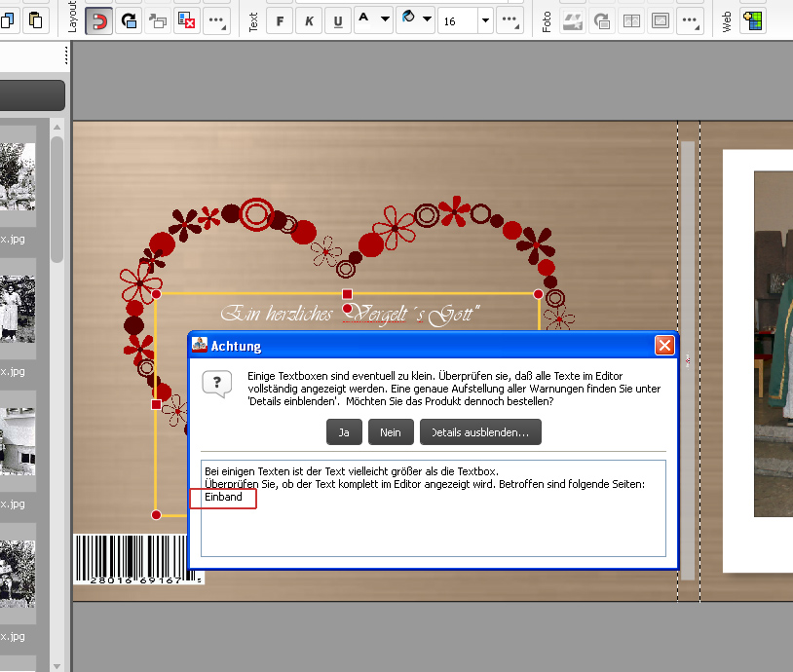
Task: Expand the font size dropdown showing 16
Action: (484, 20)
